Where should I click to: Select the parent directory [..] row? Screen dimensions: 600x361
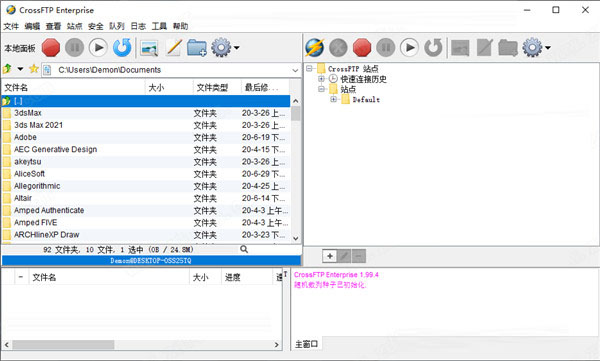[x=146, y=101]
